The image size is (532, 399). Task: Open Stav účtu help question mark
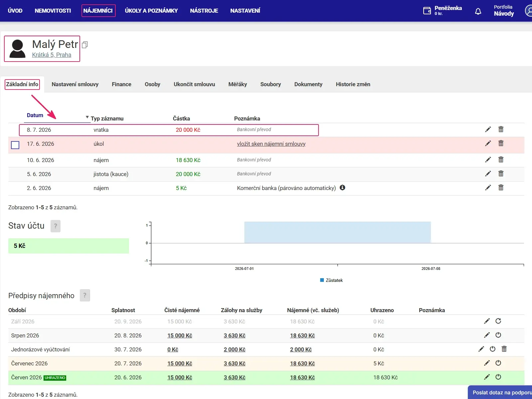pyautogui.click(x=56, y=226)
